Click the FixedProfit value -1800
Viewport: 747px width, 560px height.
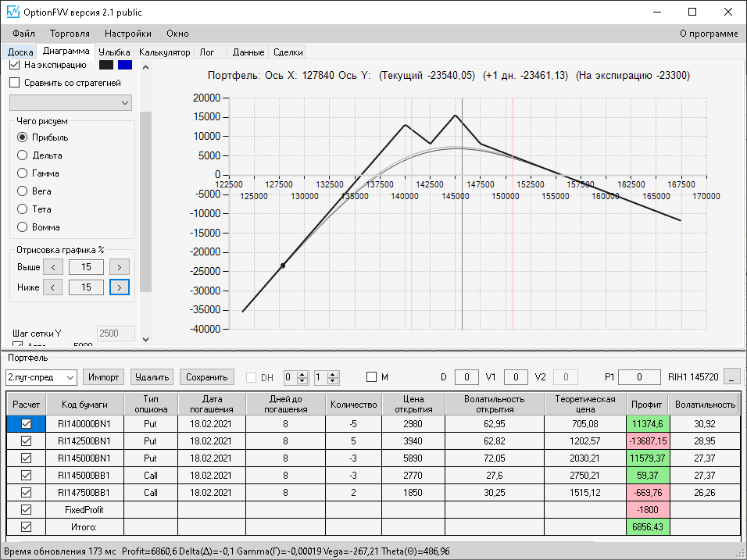pyautogui.click(x=648, y=509)
